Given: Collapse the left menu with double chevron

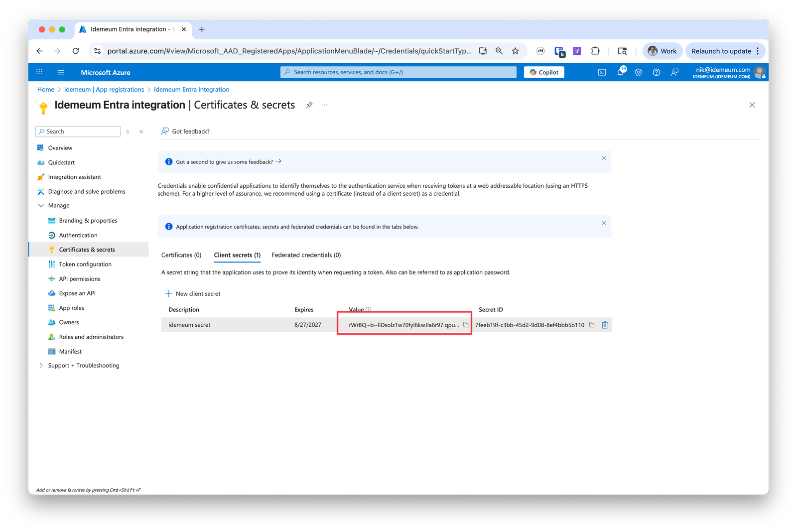Looking at the screenshot, I should [141, 132].
